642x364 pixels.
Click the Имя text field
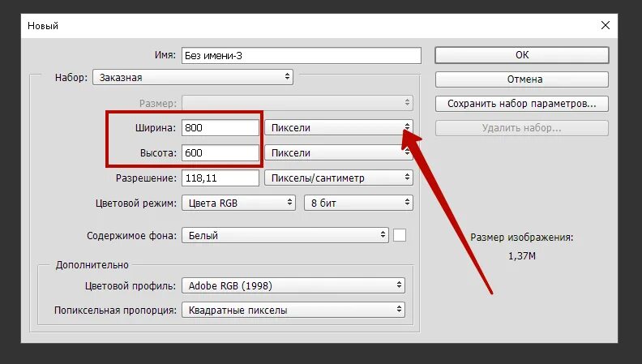tap(302, 56)
